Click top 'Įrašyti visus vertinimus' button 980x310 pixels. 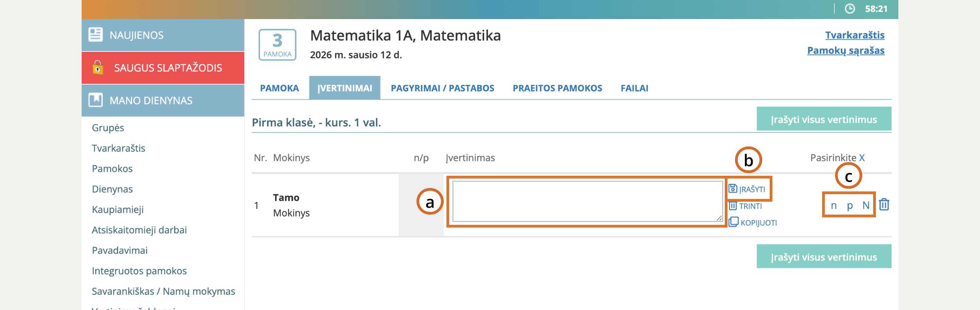coord(823,119)
